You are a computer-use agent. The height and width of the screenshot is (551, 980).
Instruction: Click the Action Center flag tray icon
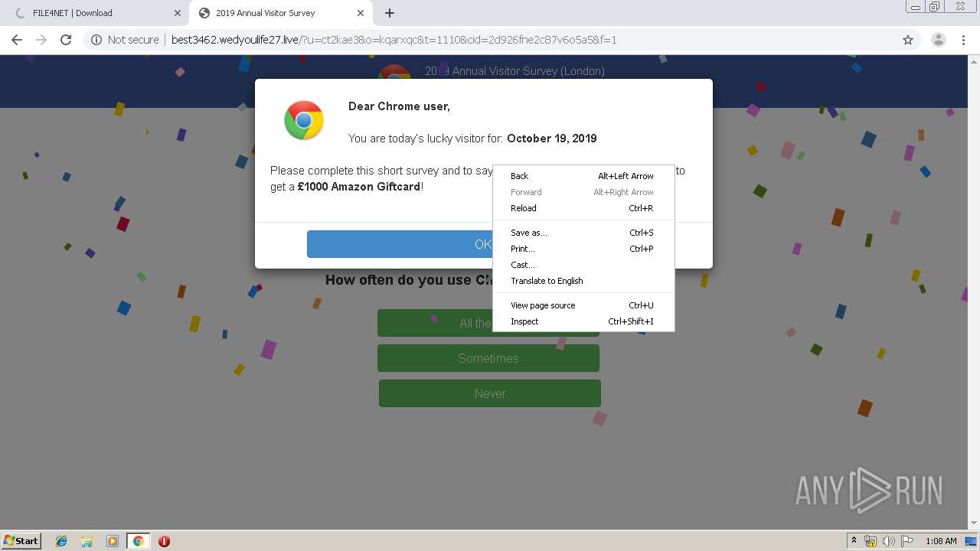coord(907,541)
